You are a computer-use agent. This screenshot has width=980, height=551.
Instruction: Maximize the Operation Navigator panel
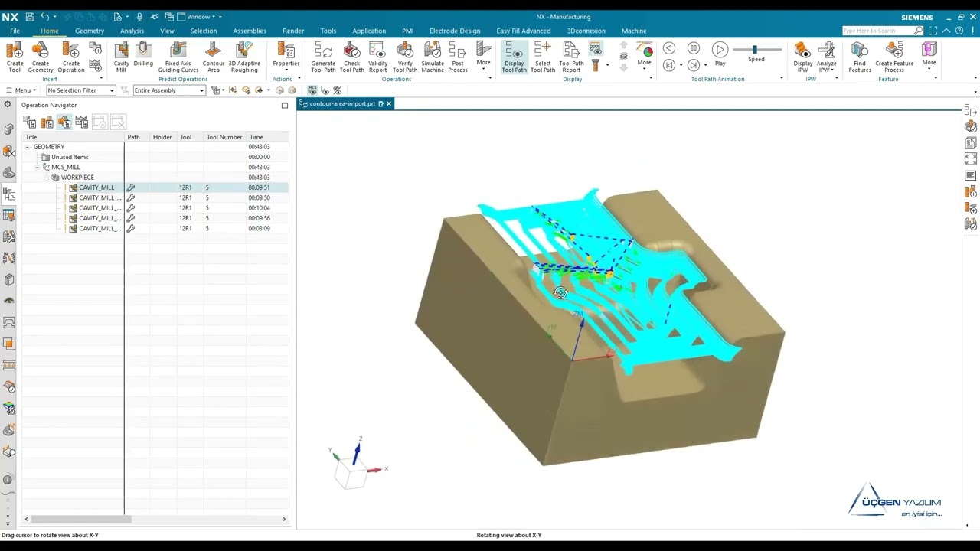[285, 105]
